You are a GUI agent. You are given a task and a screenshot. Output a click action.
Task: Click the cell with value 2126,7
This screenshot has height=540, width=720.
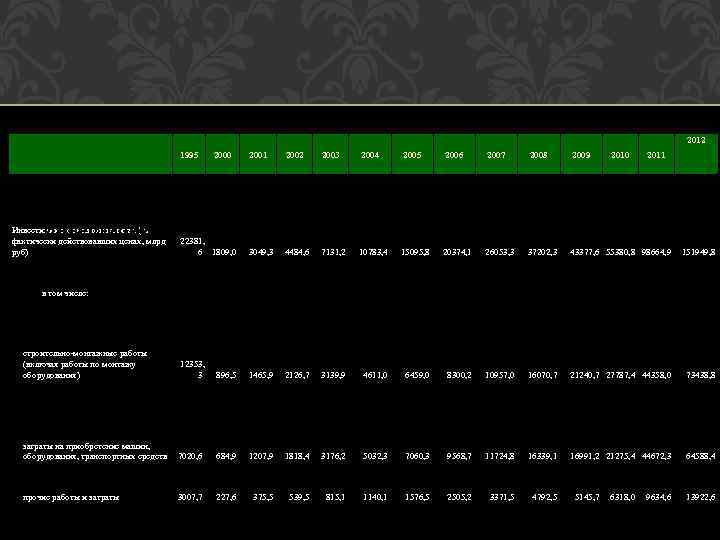tap(297, 375)
